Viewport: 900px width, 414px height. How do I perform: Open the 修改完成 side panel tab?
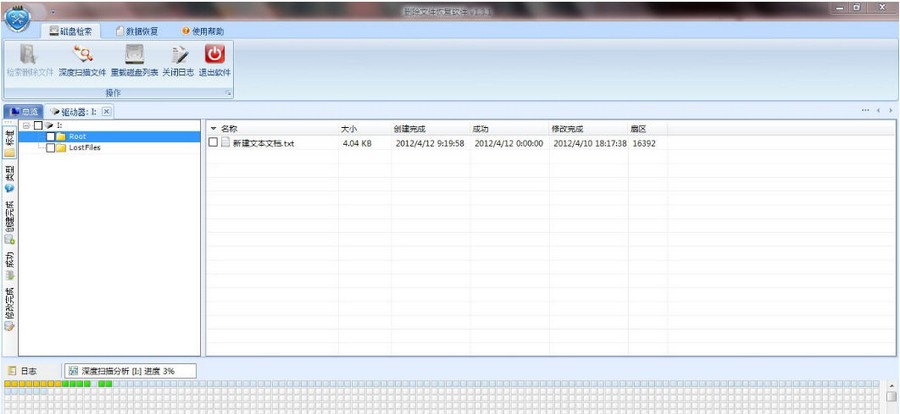pos(9,309)
